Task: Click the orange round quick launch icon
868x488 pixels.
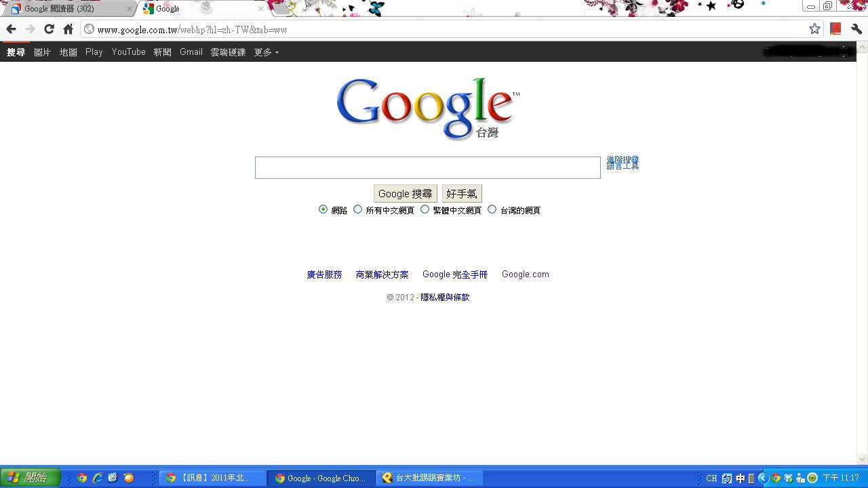Action: [129, 478]
